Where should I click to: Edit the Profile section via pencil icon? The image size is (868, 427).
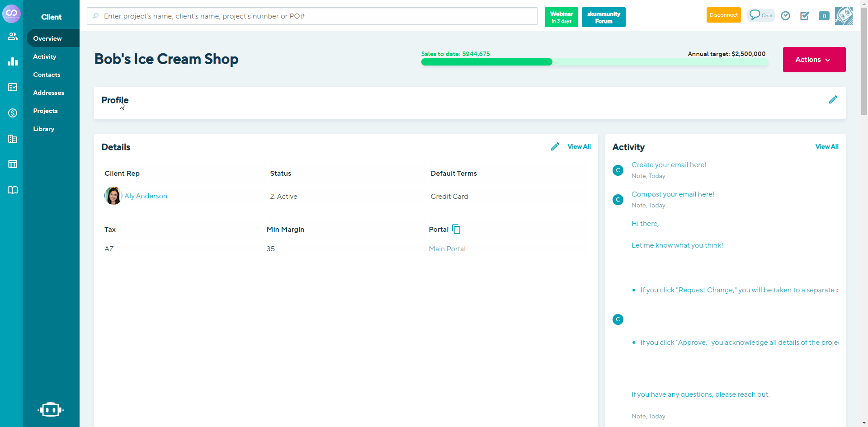[x=833, y=99]
